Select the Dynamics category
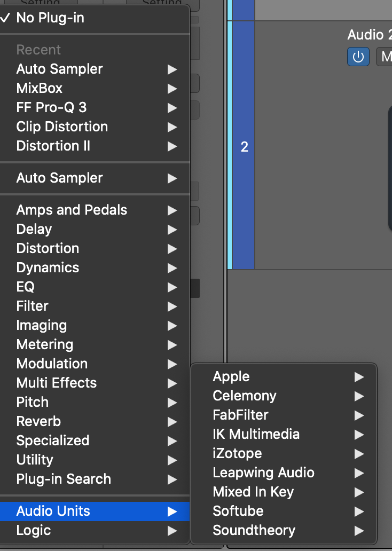The image size is (392, 551). 48,267
